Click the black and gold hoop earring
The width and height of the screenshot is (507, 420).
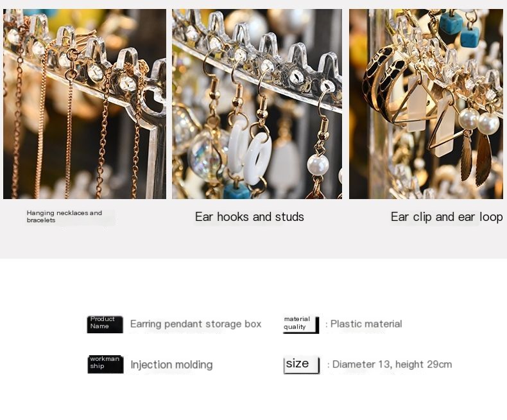(x=382, y=83)
